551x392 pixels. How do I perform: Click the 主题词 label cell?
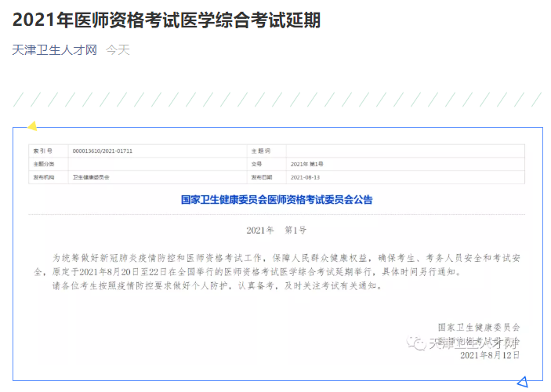click(x=260, y=151)
